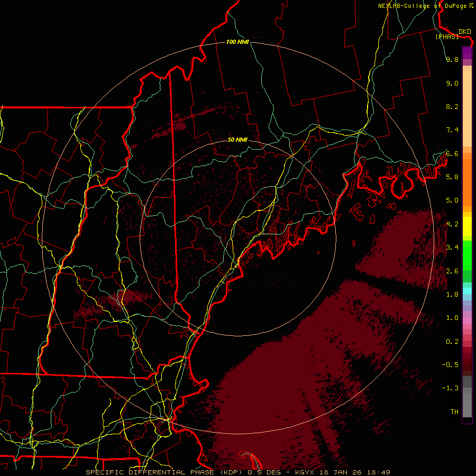The width and height of the screenshot is (476, 476).
Task: Click the 7.4 value on the color scale
Action: pyautogui.click(x=452, y=130)
